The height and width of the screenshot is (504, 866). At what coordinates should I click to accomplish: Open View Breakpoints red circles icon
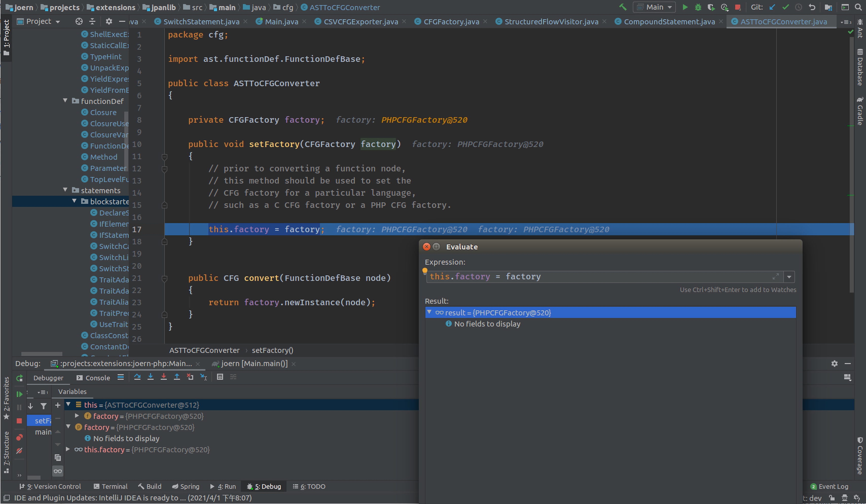19,437
